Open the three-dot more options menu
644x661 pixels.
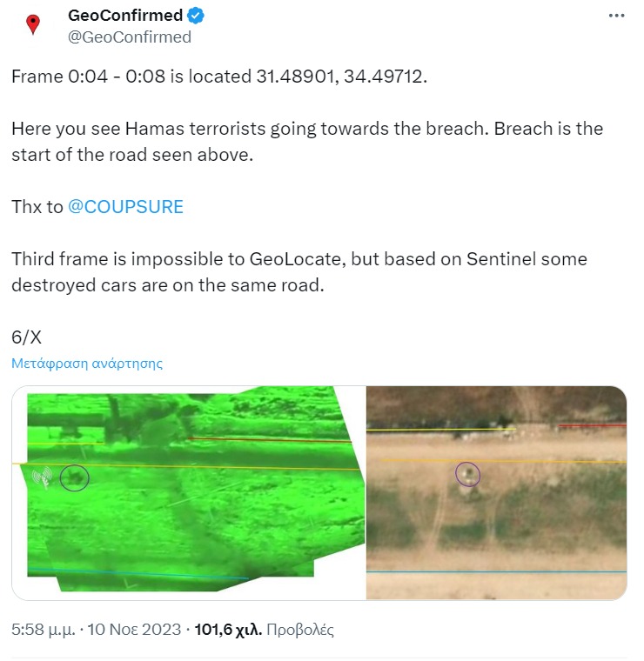[616, 16]
